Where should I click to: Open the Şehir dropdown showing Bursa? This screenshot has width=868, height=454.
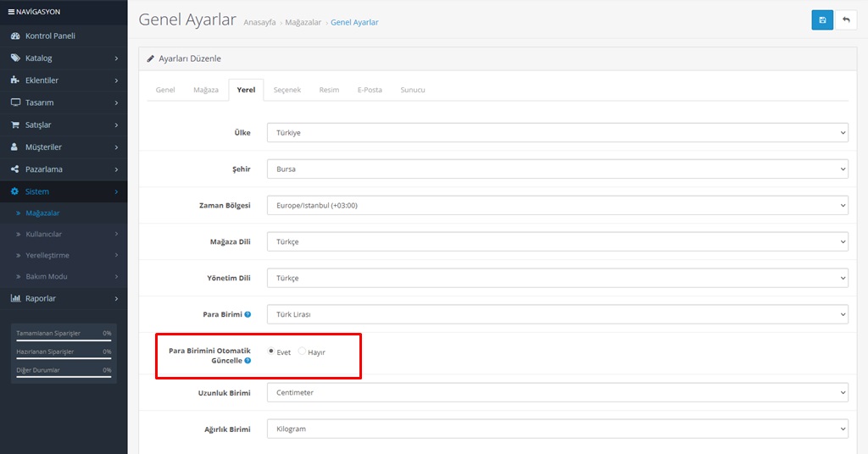point(558,169)
